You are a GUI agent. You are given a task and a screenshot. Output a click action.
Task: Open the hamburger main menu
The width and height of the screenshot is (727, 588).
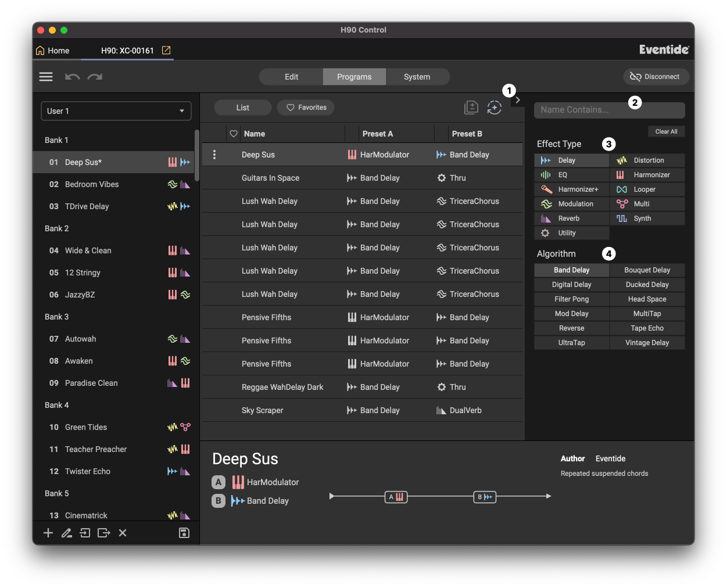point(46,77)
